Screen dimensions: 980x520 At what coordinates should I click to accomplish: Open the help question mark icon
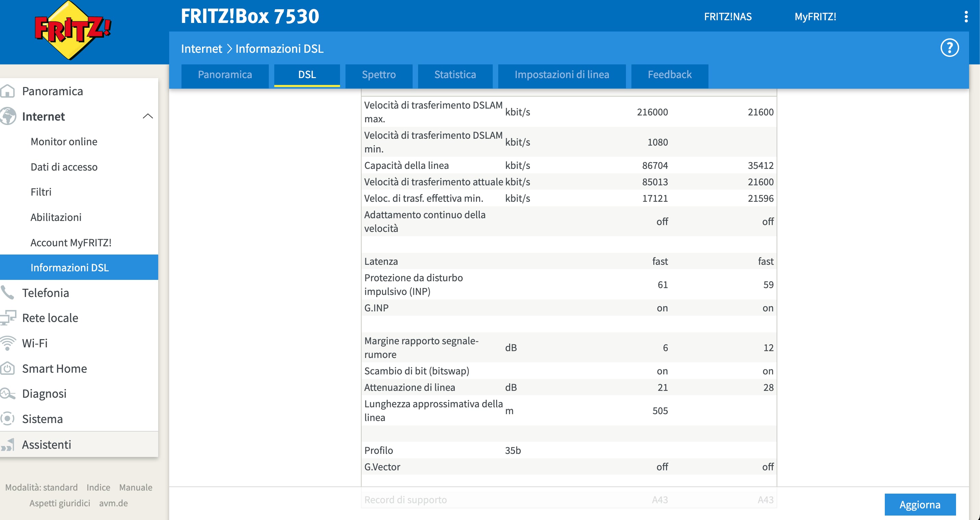point(949,48)
